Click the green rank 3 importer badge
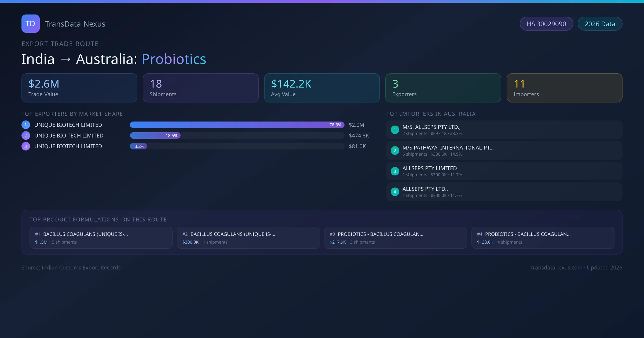 point(395,171)
